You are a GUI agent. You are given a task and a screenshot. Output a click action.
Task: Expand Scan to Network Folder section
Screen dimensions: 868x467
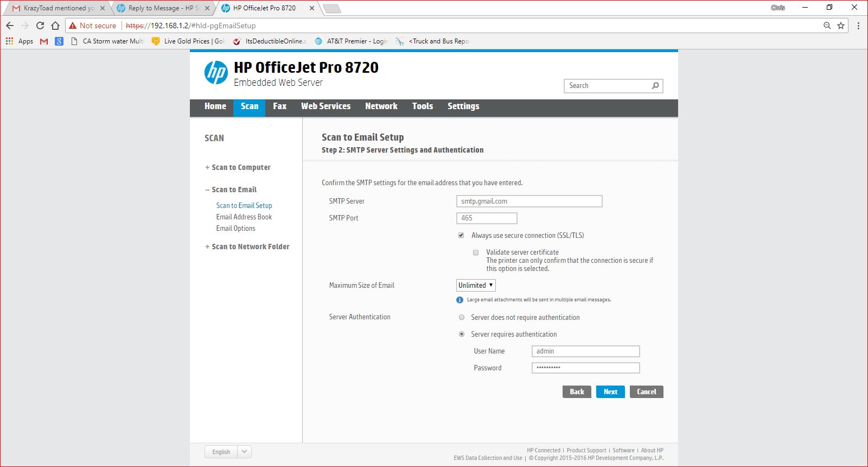pos(250,247)
